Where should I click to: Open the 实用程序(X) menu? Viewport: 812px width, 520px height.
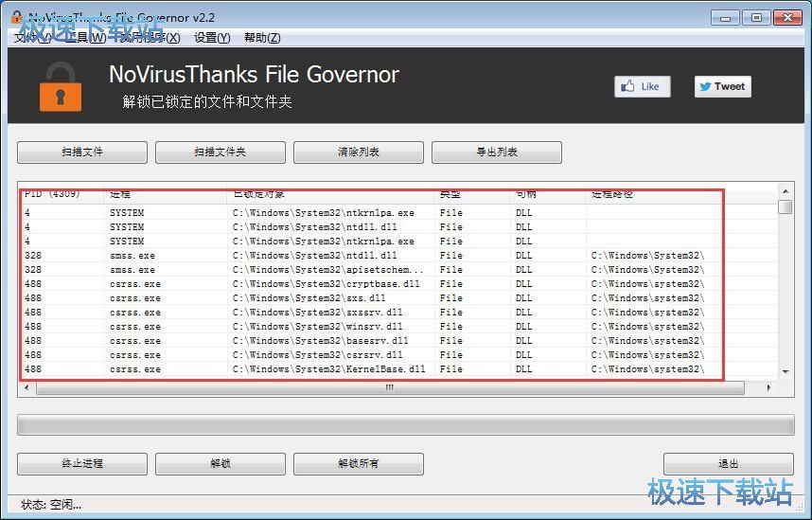pos(150,38)
